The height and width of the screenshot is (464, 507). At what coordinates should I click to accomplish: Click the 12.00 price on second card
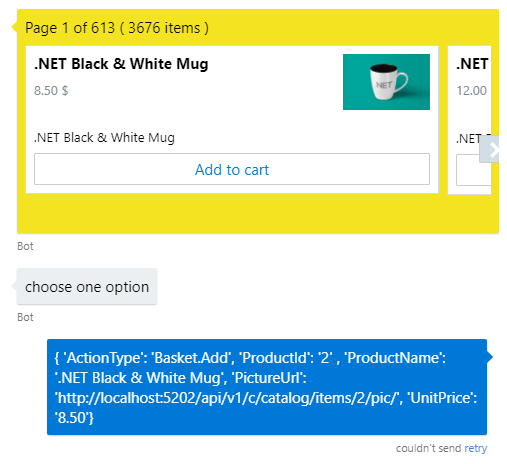tap(471, 90)
